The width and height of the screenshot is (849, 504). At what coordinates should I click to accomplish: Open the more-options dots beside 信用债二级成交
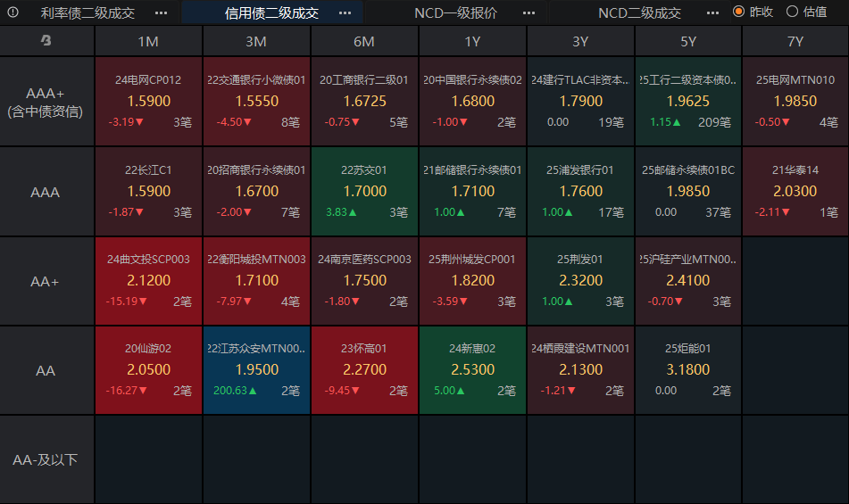click(x=345, y=13)
